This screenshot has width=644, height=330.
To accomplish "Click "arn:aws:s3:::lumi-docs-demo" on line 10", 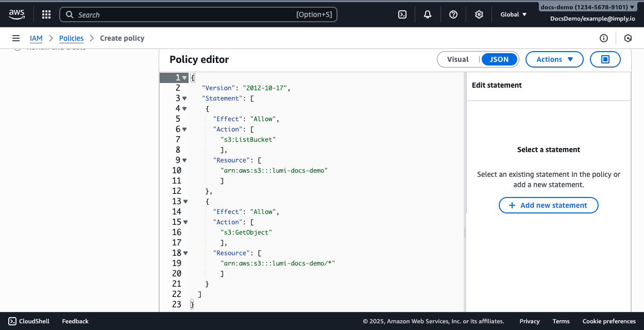I will point(274,171).
